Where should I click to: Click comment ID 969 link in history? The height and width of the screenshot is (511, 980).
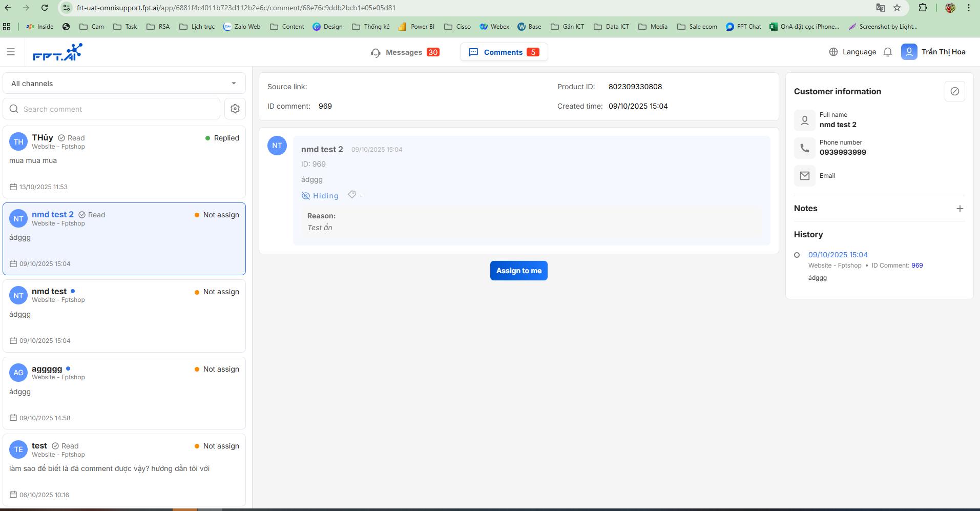(917, 265)
